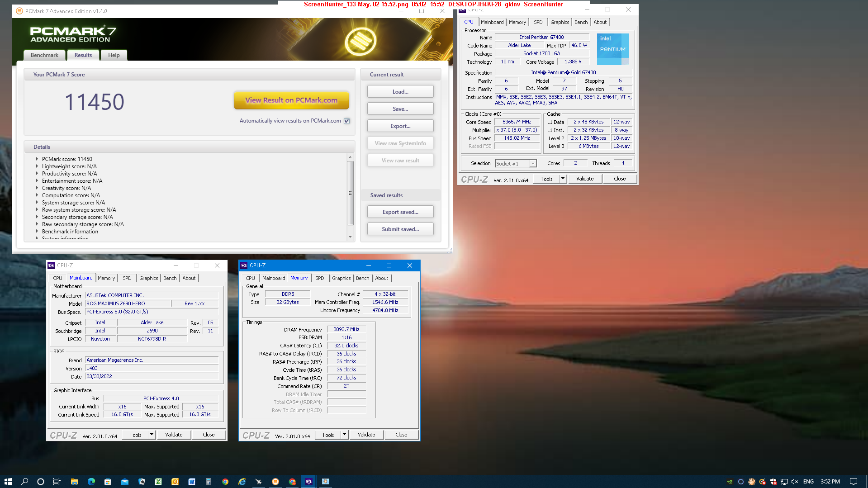Open Windows Security shield tray icon
Screen dimensions: 868x488
773,482
